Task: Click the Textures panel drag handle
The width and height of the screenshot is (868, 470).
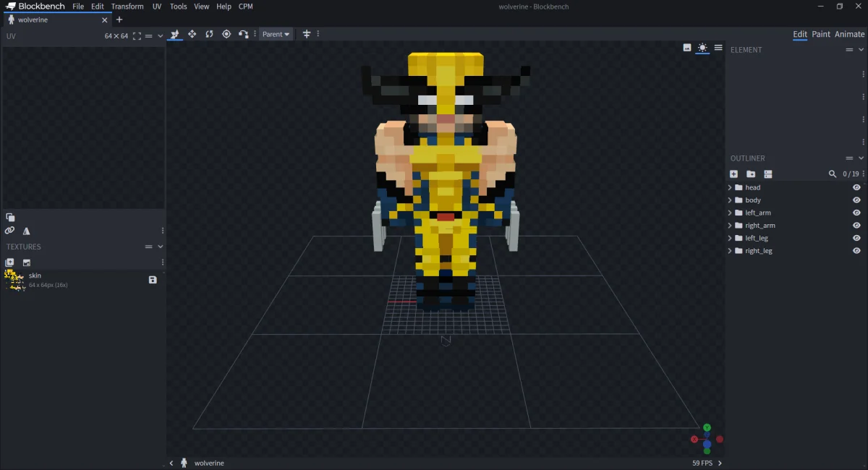Action: (148, 247)
